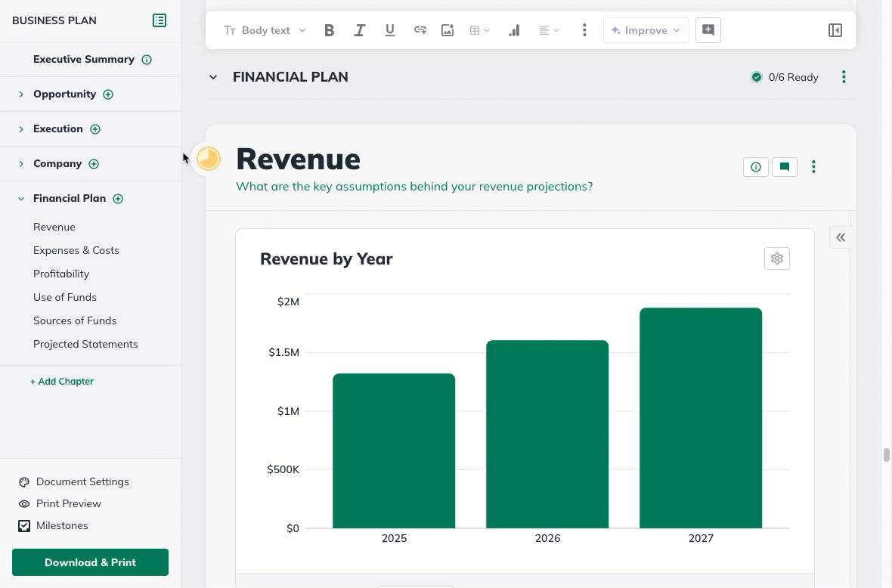Open the Revenue chart settings gear
The height and width of the screenshot is (588, 892).
776,258
